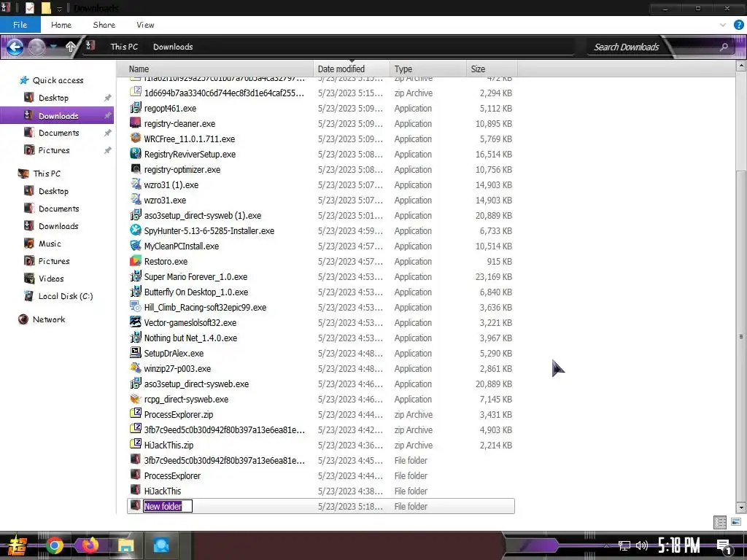Switch to details view layout icon
The height and width of the screenshot is (560, 747).
pyautogui.click(x=720, y=522)
